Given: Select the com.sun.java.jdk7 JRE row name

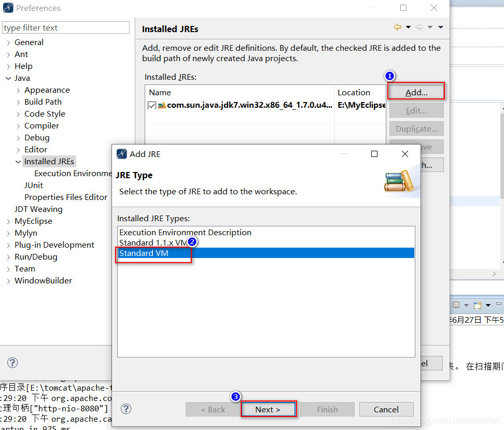Looking at the screenshot, I should pos(250,105).
